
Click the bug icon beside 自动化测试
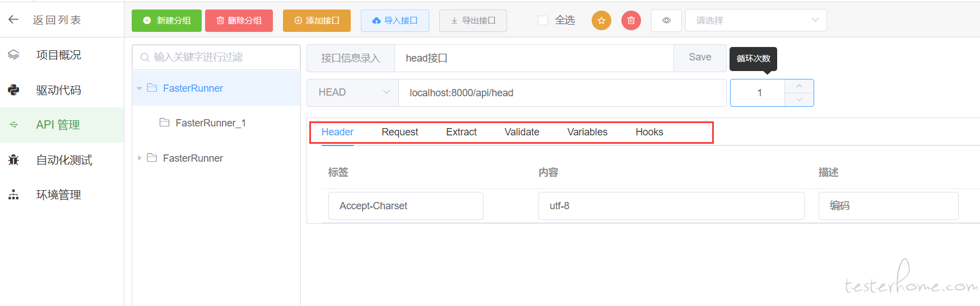[13, 160]
